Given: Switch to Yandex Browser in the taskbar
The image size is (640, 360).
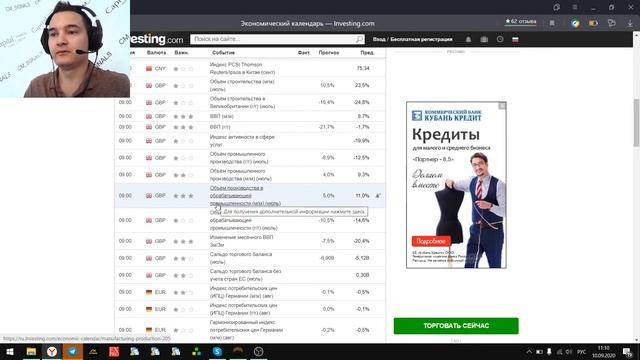Looking at the screenshot, I should [x=52, y=351].
